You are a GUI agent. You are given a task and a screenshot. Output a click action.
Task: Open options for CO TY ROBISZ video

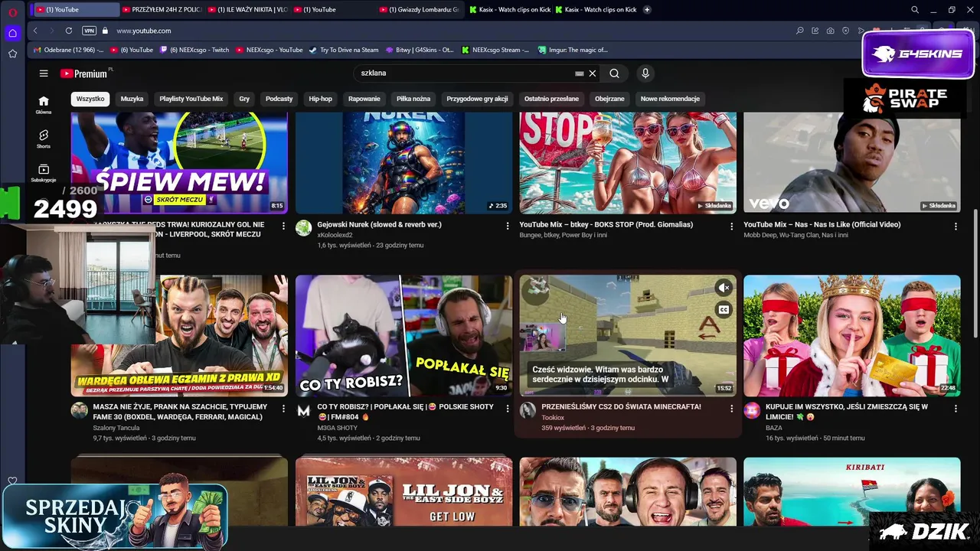coord(507,409)
